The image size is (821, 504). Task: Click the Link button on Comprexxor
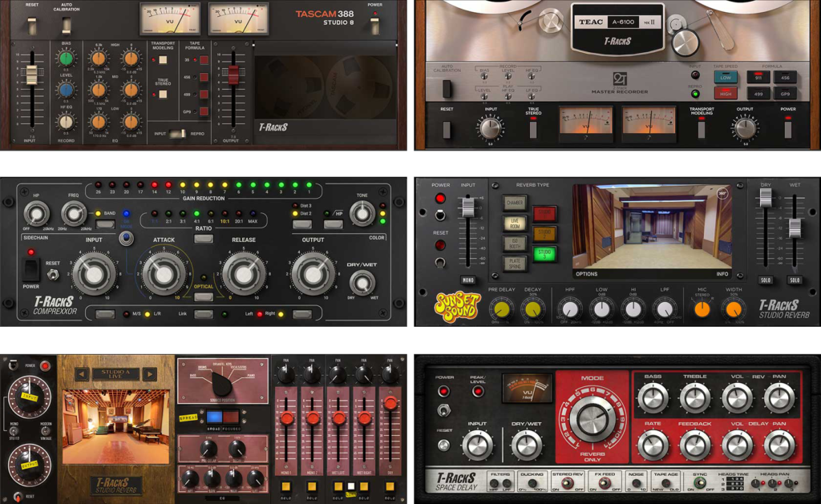[203, 314]
